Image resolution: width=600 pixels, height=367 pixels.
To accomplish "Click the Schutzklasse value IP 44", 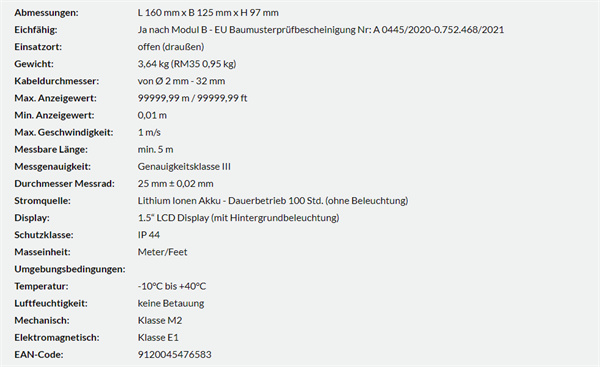I will [148, 235].
